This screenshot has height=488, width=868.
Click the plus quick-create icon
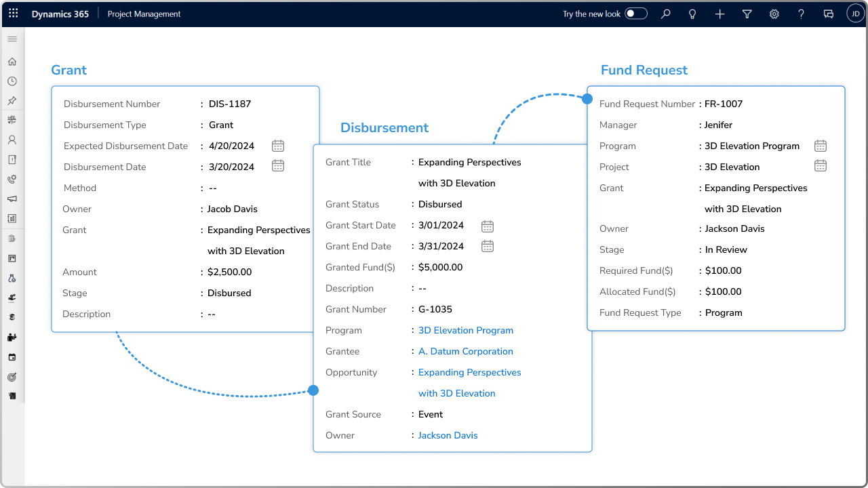pyautogui.click(x=720, y=14)
